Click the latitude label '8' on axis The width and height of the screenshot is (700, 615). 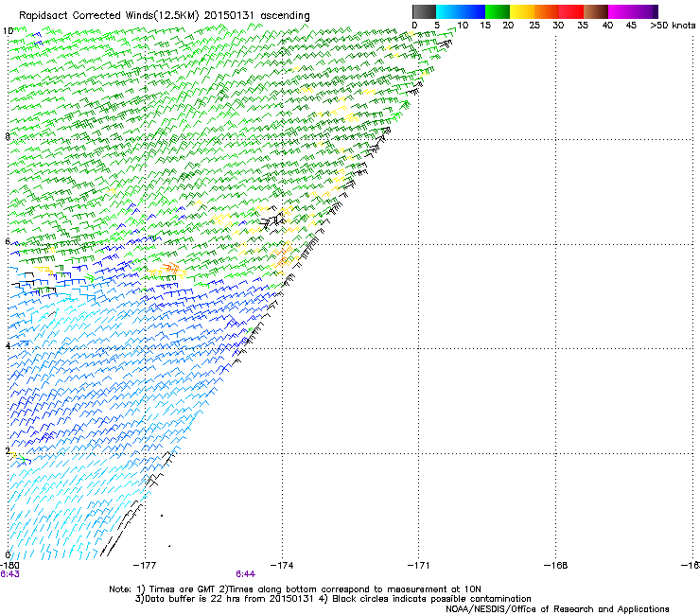(x=8, y=136)
